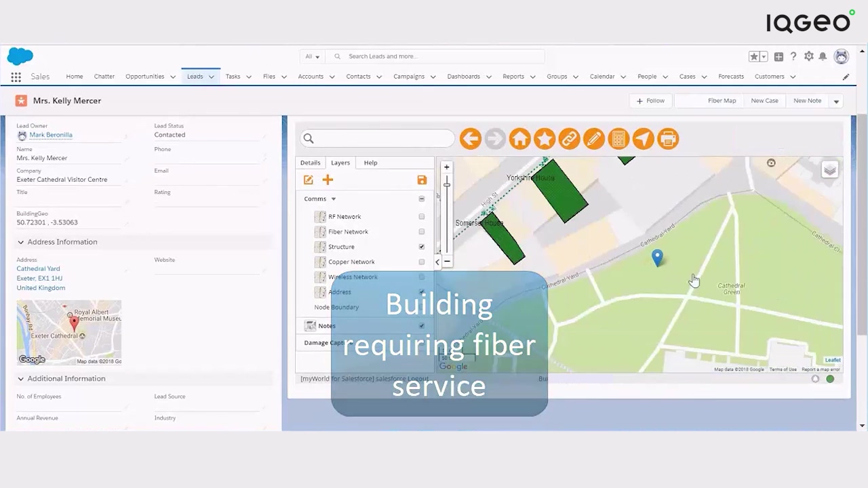868x488 pixels.
Task: Open the user profile avatar
Action: tap(842, 56)
